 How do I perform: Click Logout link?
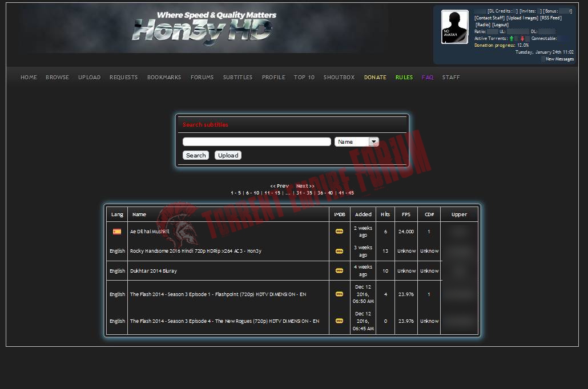500,25
